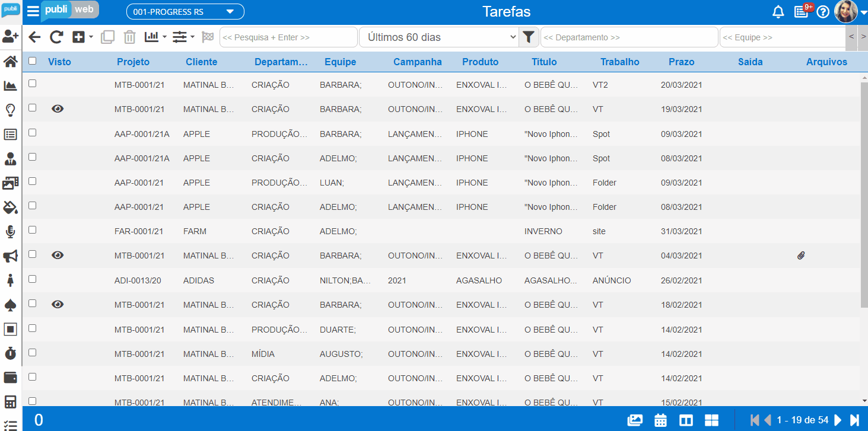Sort by the Arquivos column header
Image resolution: width=868 pixels, height=431 pixels.
(x=826, y=62)
